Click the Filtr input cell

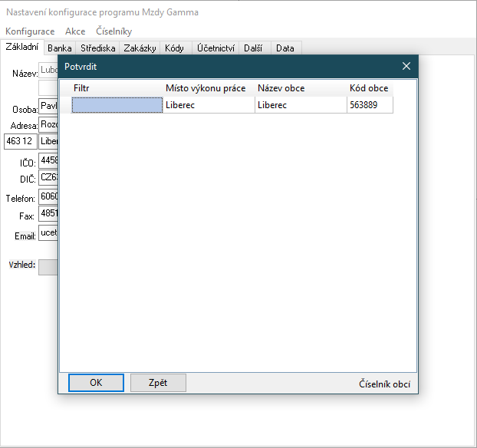click(117, 105)
